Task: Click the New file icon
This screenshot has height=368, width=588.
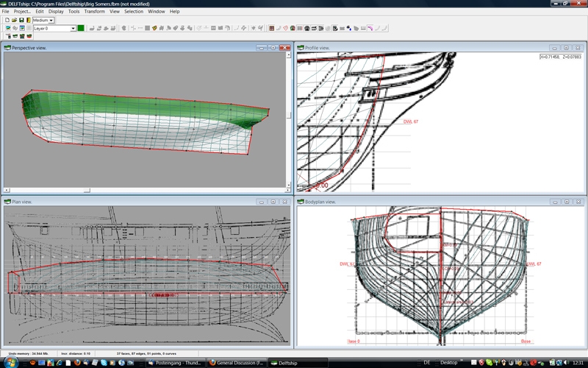Action: pyautogui.click(x=7, y=20)
